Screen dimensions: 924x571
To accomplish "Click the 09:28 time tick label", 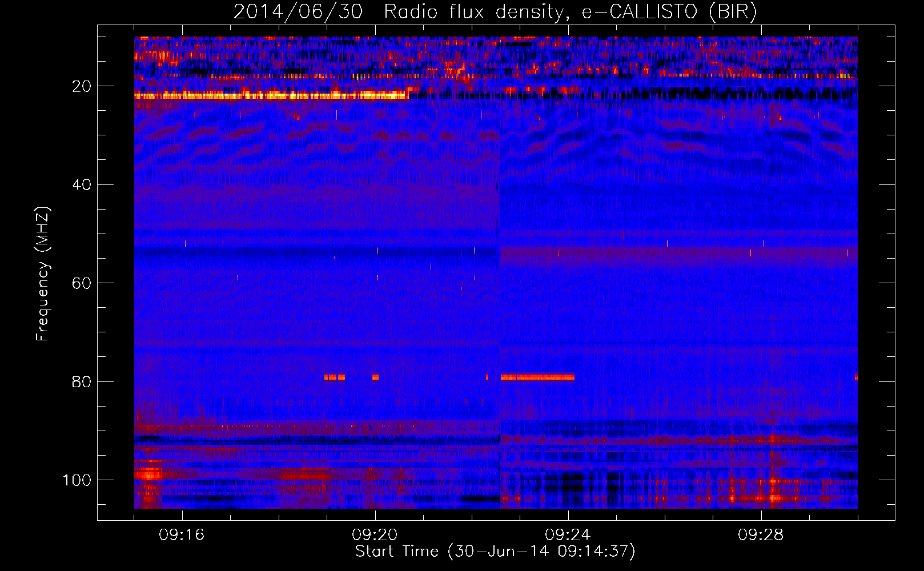I will [761, 535].
